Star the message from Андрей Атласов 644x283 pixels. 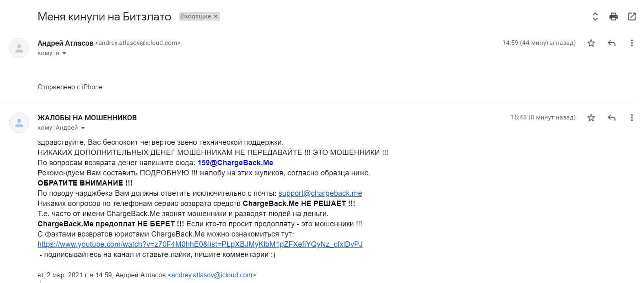tap(591, 43)
